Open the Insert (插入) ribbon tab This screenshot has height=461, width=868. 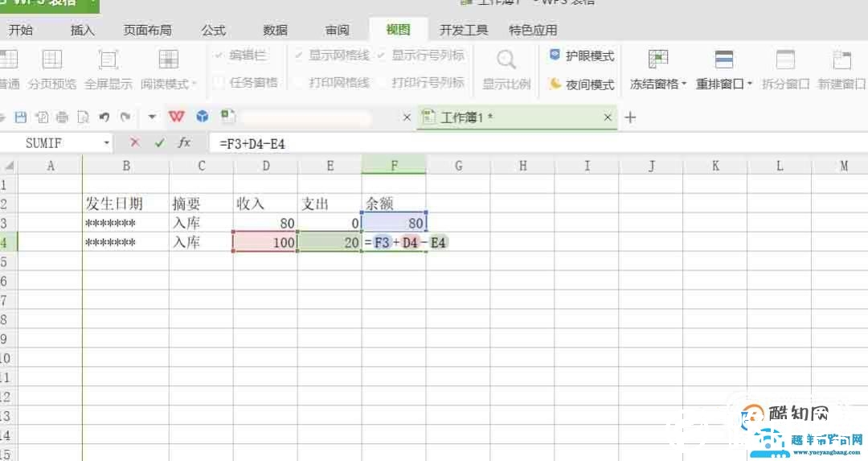[83, 30]
